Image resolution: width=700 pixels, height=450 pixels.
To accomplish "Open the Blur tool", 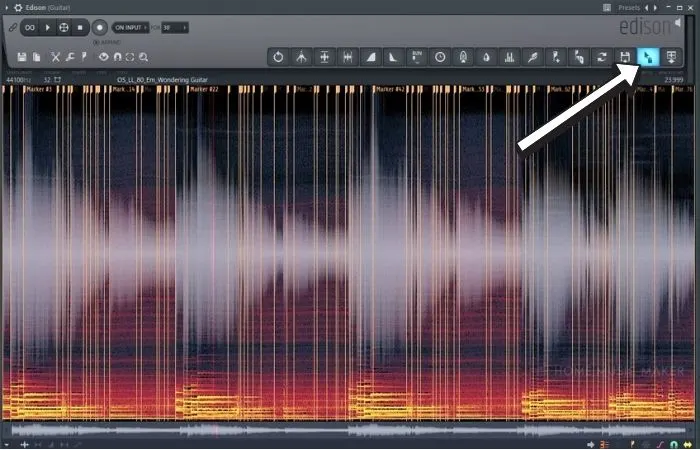I will 463,57.
